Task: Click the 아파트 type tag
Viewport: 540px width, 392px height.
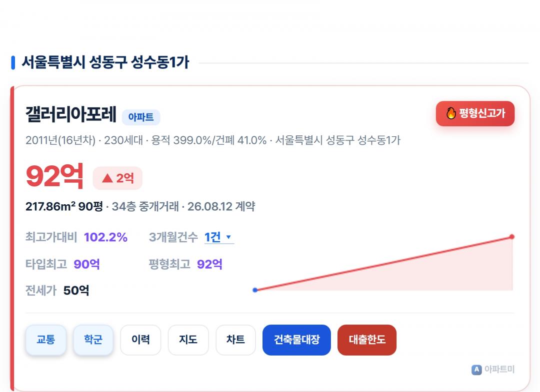Action: point(141,117)
